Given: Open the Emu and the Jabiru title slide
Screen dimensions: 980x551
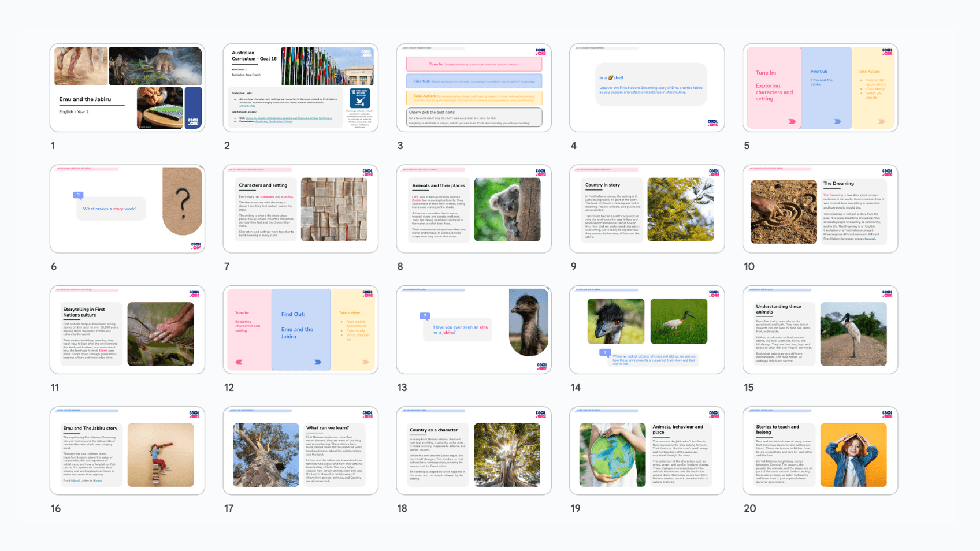Looking at the screenshot, I should [x=127, y=88].
